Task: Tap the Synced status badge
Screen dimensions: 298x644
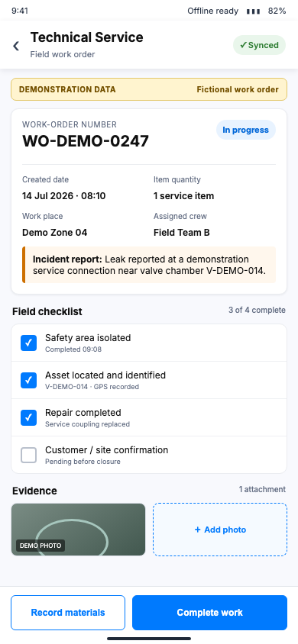Action: pyautogui.click(x=259, y=45)
